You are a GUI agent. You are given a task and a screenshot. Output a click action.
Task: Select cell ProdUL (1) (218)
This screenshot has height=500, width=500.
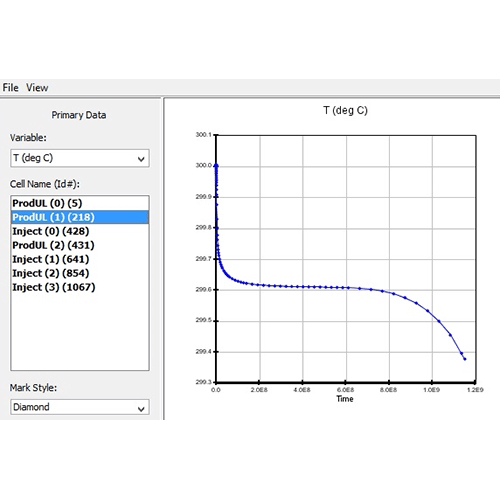(x=80, y=217)
